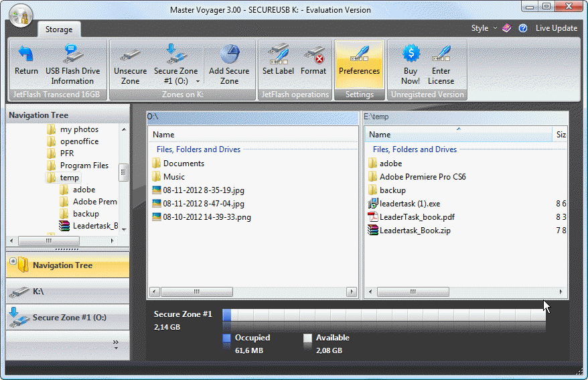Open dropdown arrow under Secure Zone #1
Image resolution: width=588 pixels, height=380 pixels.
[198, 81]
